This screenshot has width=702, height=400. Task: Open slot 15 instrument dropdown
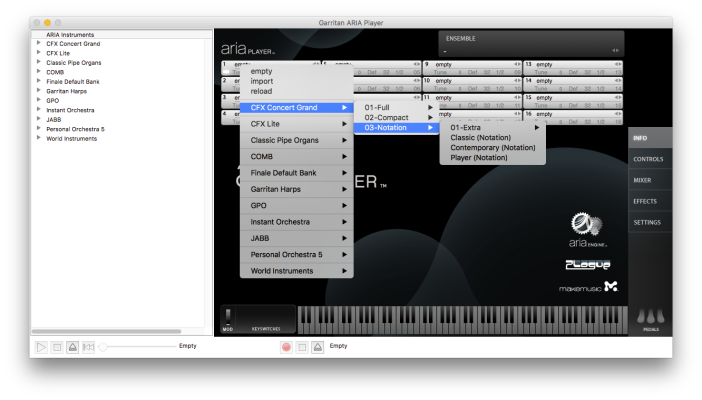point(618,97)
